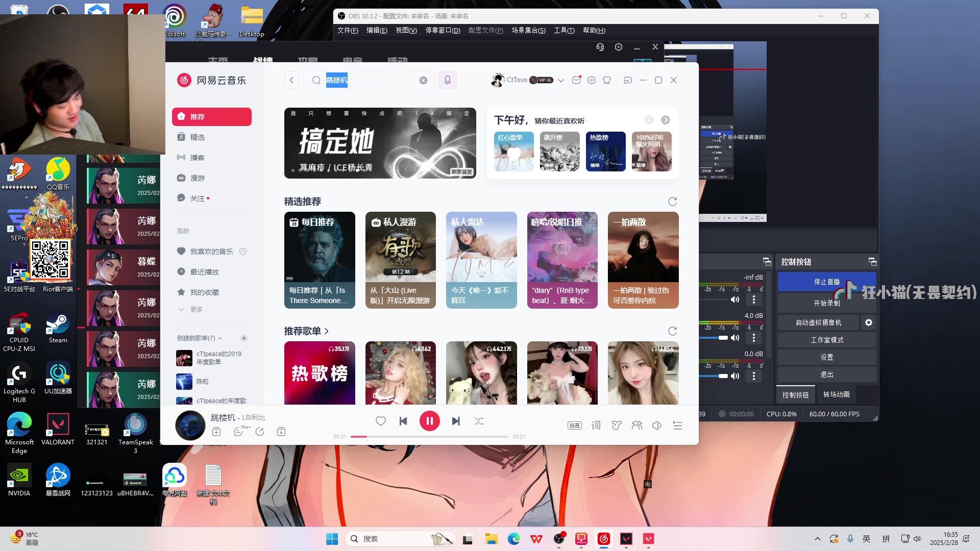980x551 pixels.
Task: Open options menu for 0.0 dB channel
Action: [754, 376]
